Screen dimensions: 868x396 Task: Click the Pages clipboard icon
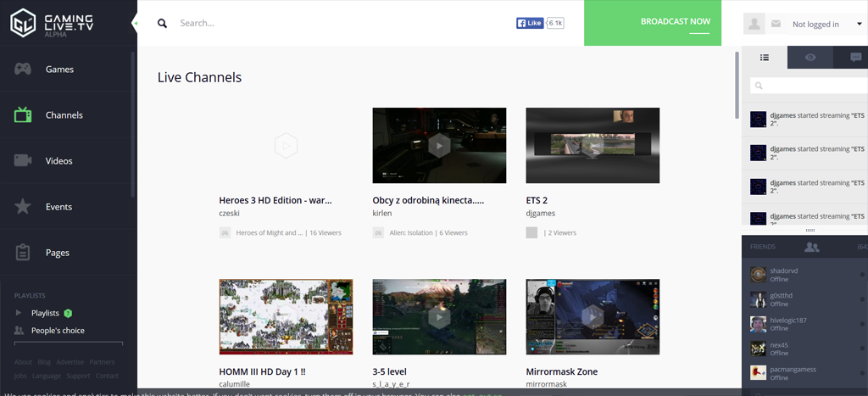23,253
